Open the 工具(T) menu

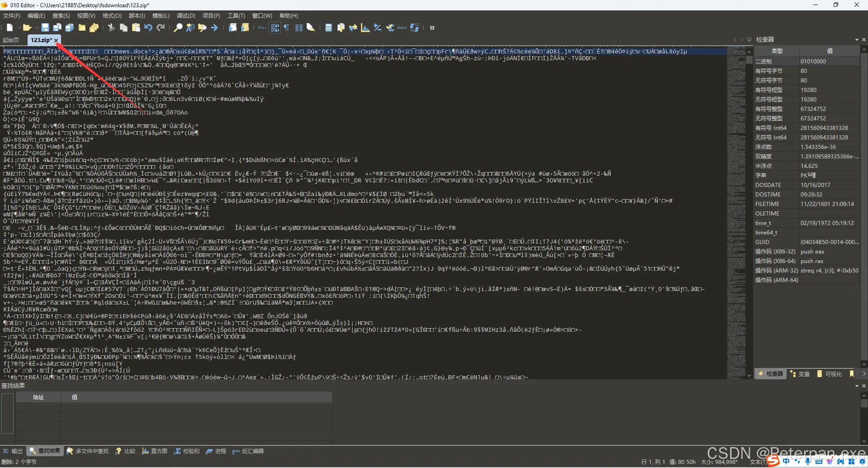coord(236,15)
